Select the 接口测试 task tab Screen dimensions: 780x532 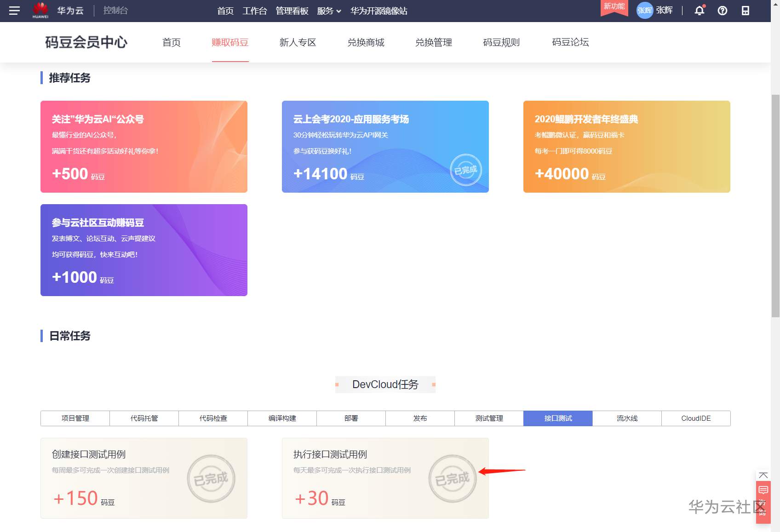[558, 418]
